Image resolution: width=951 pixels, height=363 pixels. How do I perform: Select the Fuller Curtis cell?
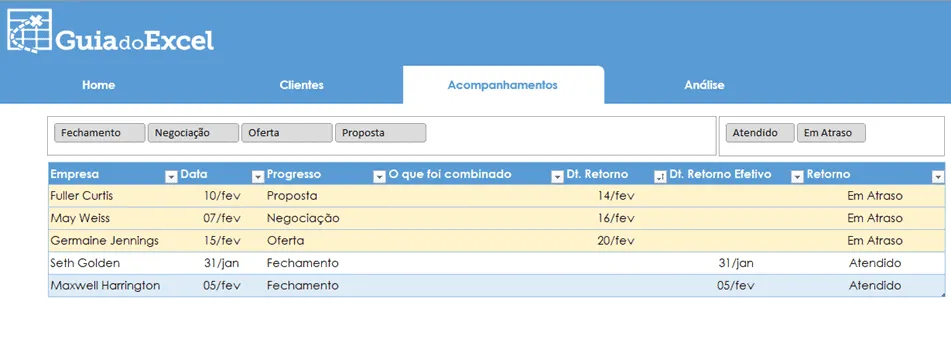[113, 196]
